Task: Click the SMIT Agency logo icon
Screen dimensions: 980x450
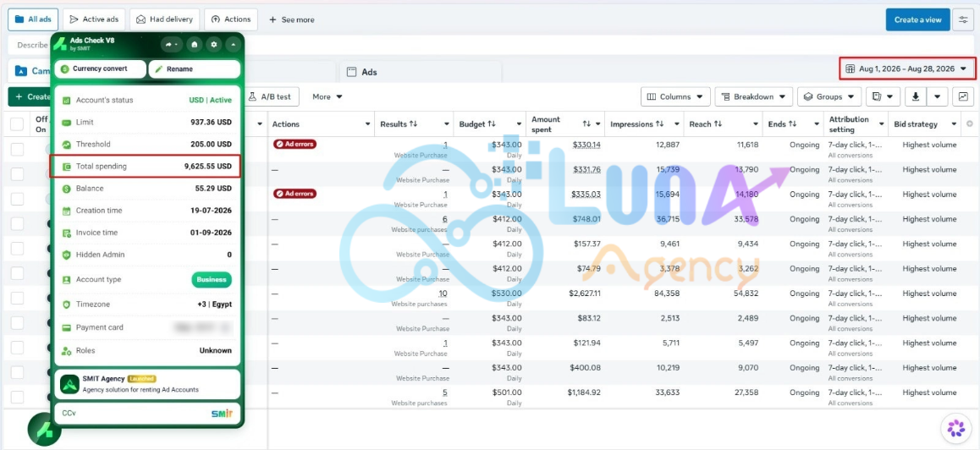Action: [x=69, y=384]
